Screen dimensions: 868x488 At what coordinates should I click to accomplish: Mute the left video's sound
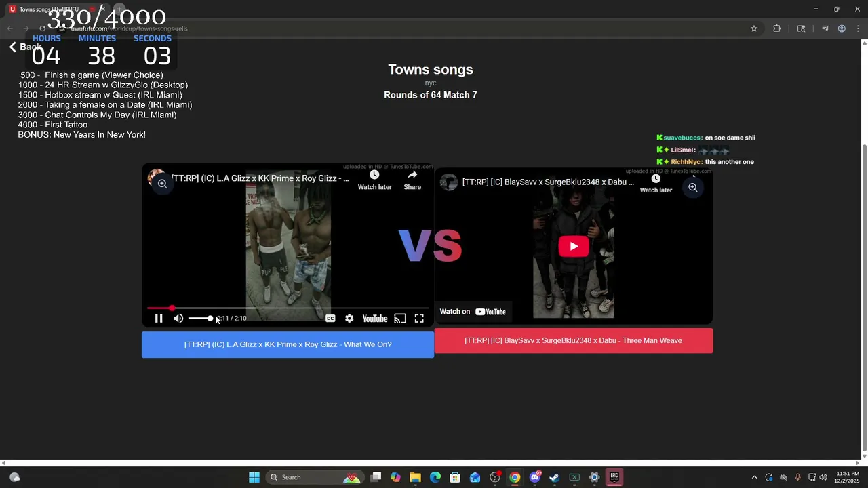coord(178,319)
